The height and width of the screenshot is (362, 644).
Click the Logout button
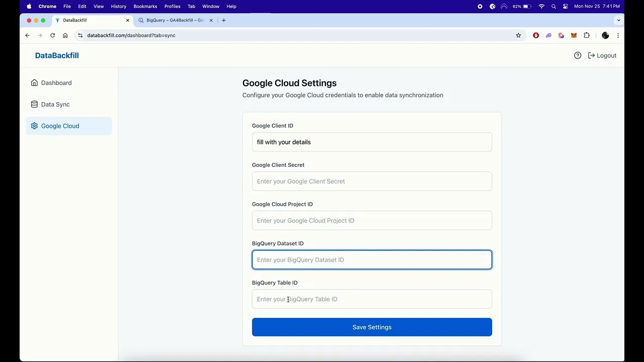pyautogui.click(x=602, y=55)
